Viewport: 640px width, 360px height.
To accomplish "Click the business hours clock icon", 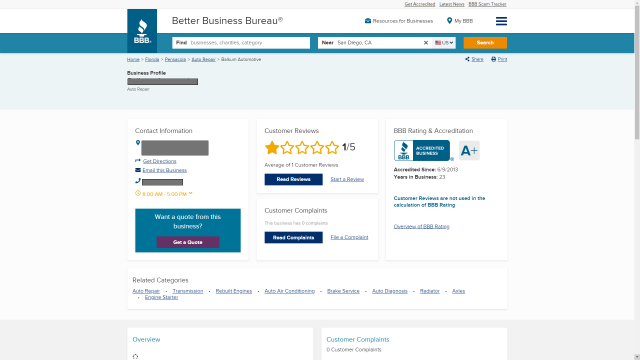I will [x=138, y=193].
